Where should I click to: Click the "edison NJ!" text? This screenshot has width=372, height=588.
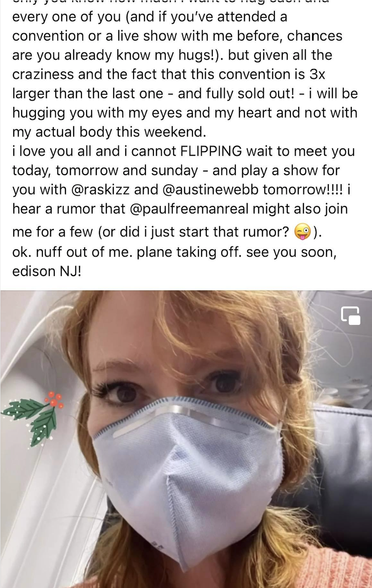[47, 271]
